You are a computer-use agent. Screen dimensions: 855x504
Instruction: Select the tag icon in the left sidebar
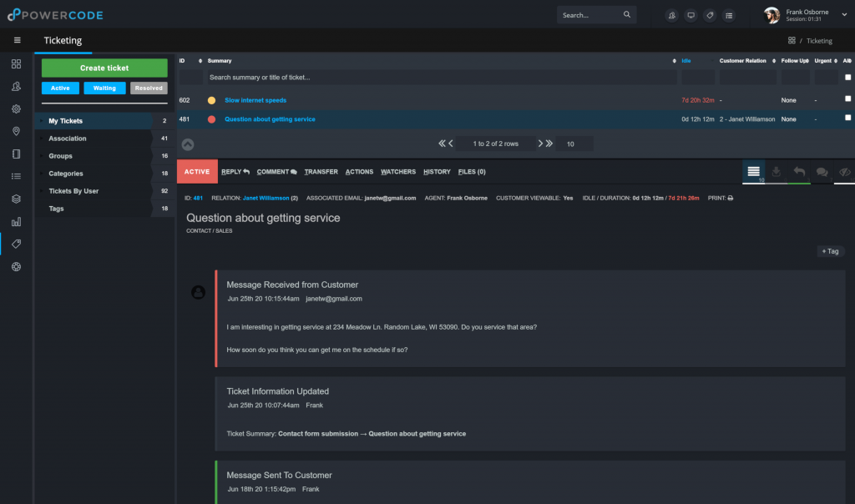(16, 244)
